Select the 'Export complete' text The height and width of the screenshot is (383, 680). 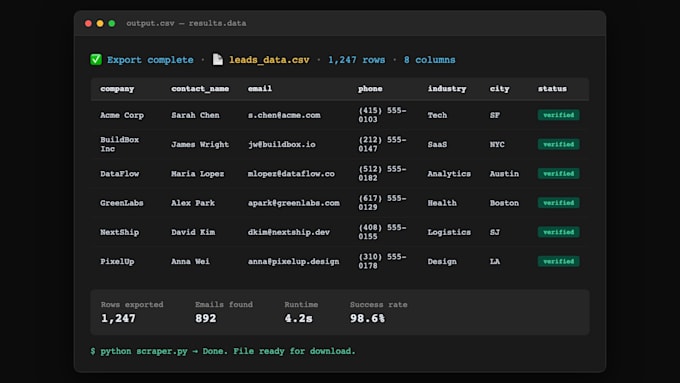pos(150,60)
